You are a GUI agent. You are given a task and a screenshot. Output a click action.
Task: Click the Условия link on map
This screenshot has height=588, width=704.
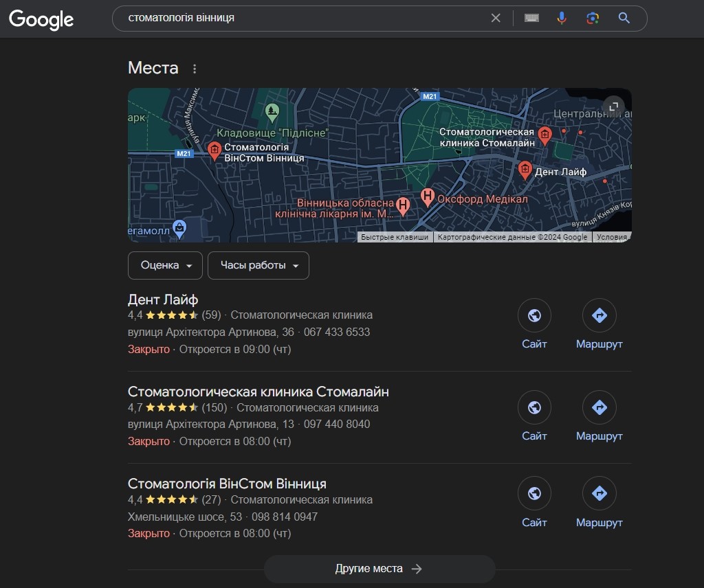pos(612,237)
